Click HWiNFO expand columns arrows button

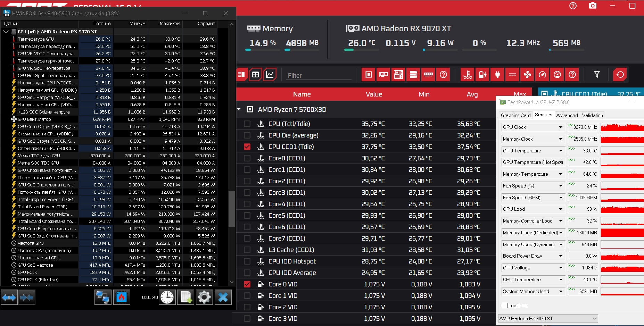(9, 297)
